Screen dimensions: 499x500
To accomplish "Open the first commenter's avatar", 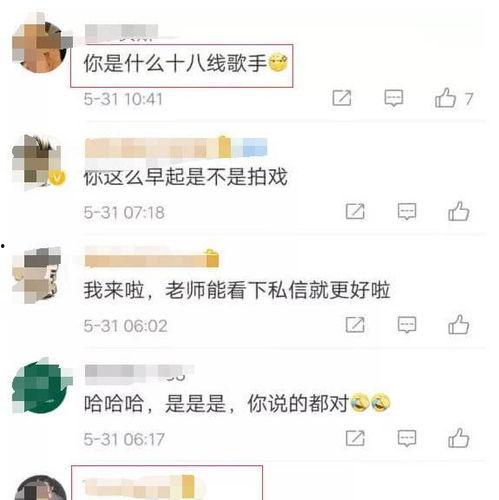I will [x=40, y=44].
